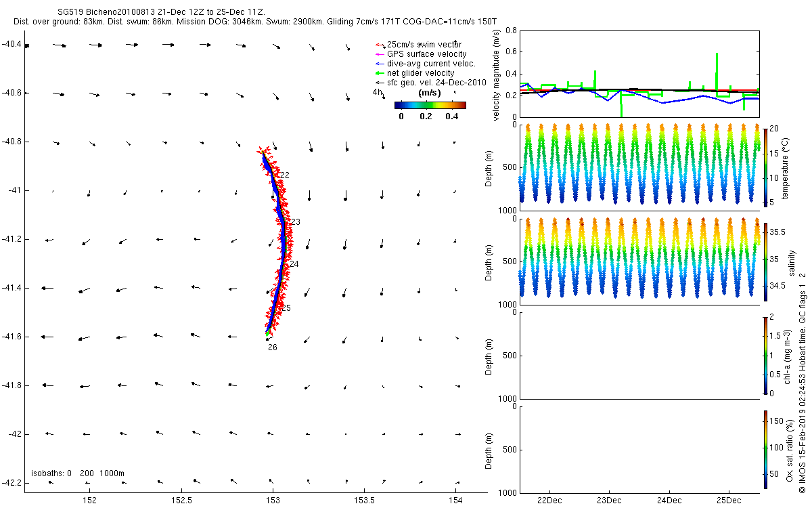Click the "-40.4" latitude tick label
Image resolution: width=812 pixels, height=508 pixels.
point(10,45)
